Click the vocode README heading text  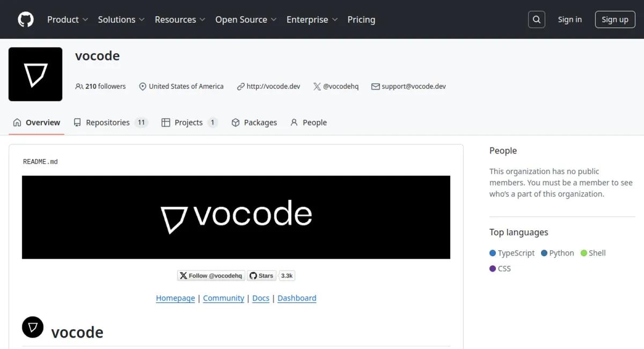(77, 332)
